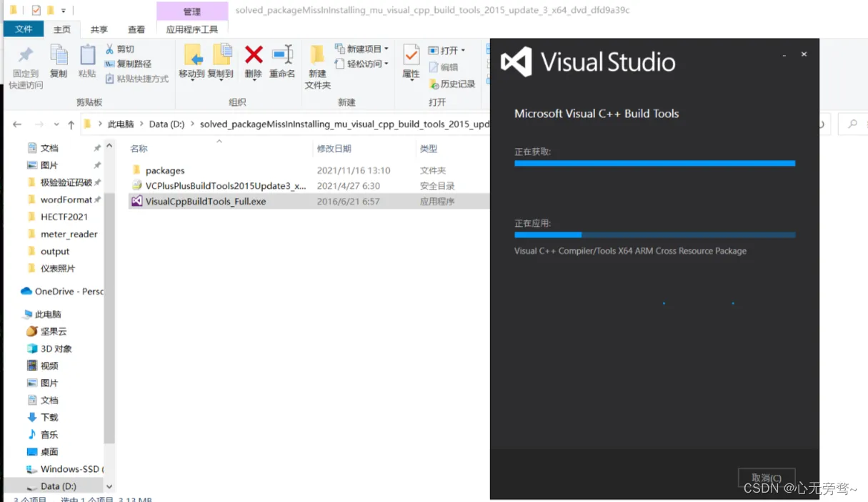Click the 取消 button in Visual Studio installer

(767, 478)
